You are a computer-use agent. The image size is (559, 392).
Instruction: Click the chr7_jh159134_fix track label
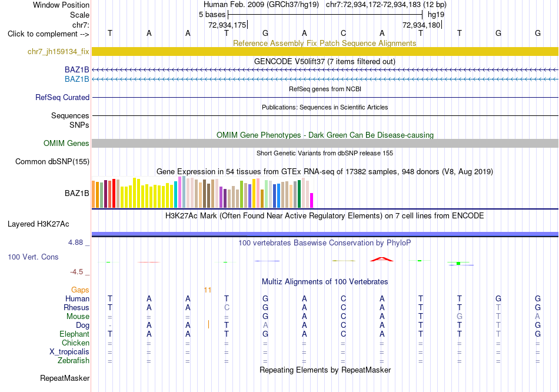pos(58,51)
